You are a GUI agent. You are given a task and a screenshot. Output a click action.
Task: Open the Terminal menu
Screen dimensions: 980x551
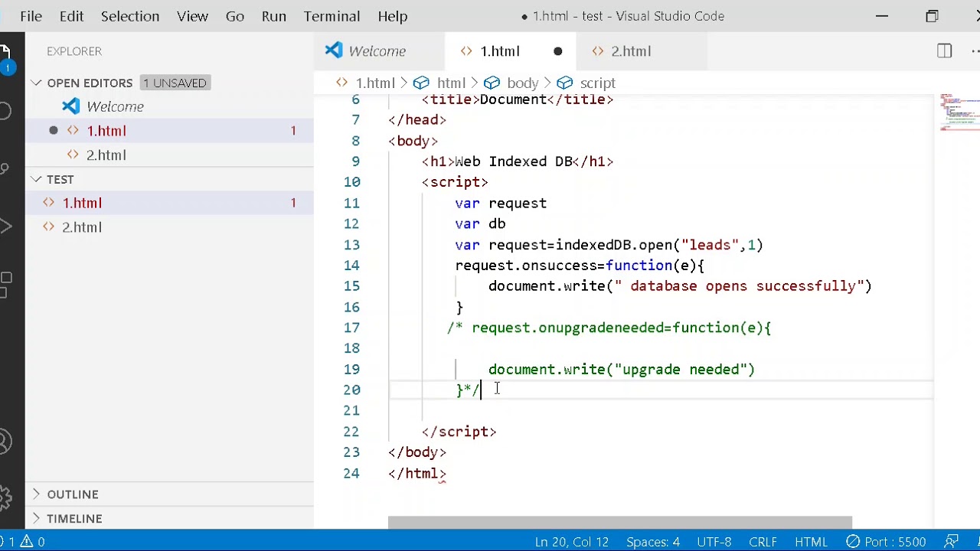coord(332,16)
